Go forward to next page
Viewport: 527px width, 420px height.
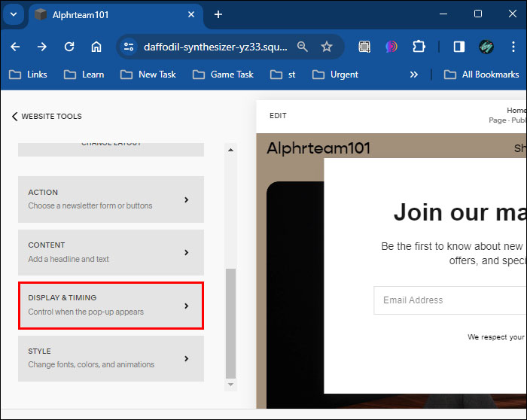tap(42, 47)
